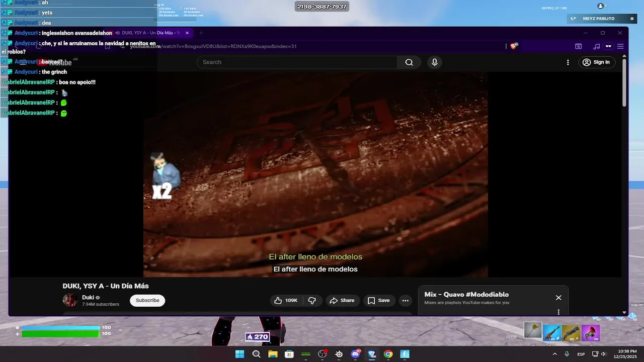
Task: Open Mix playlist three-dot options
Action: click(x=558, y=312)
